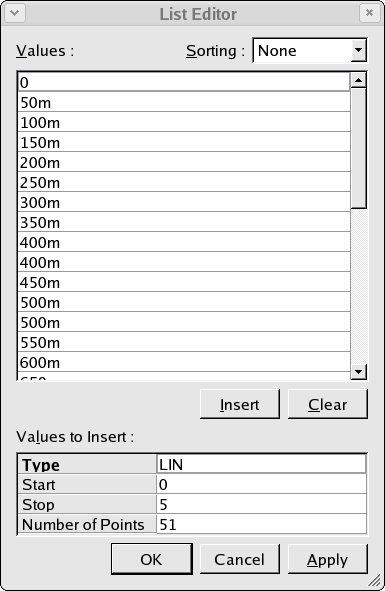The width and height of the screenshot is (385, 591).
Task: Click the scroll up arrow of values list
Action: (x=358, y=80)
